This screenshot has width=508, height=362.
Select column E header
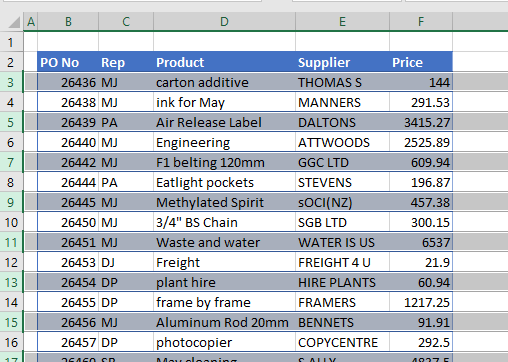pyautogui.click(x=342, y=22)
